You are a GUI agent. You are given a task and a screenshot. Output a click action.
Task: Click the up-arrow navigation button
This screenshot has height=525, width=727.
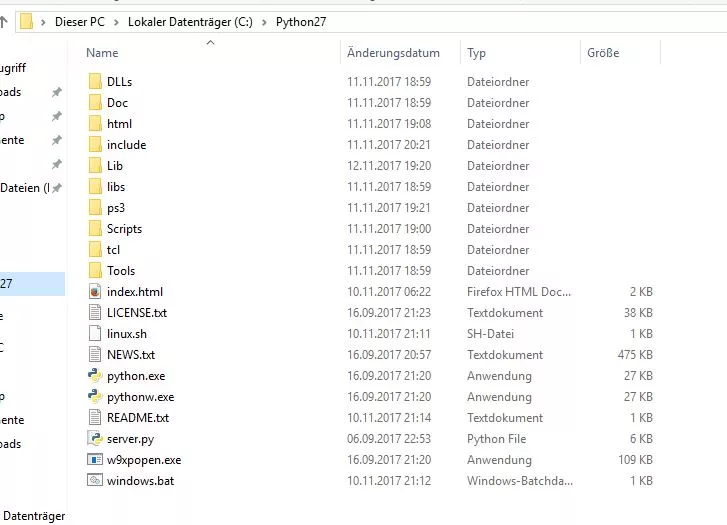[4, 21]
